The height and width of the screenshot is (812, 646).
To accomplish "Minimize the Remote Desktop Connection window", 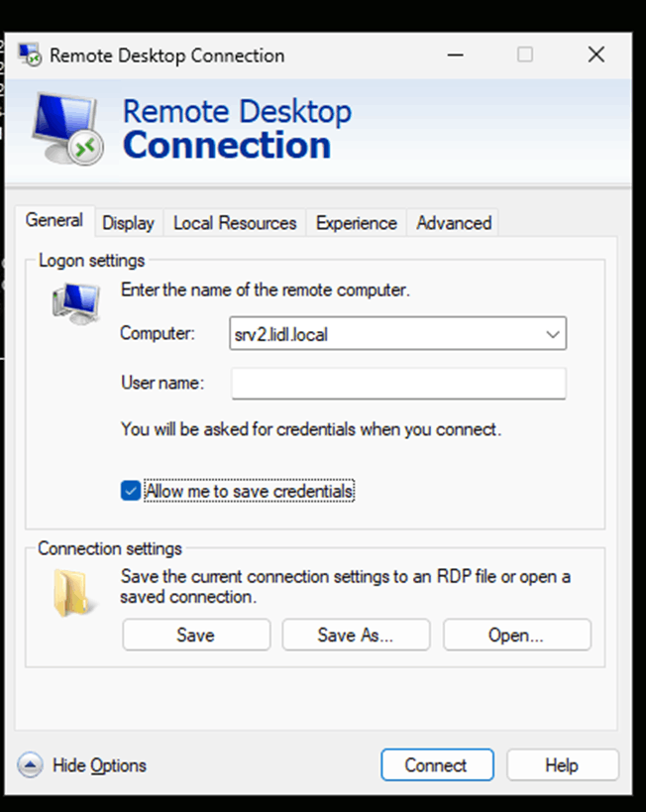I will click(x=456, y=55).
